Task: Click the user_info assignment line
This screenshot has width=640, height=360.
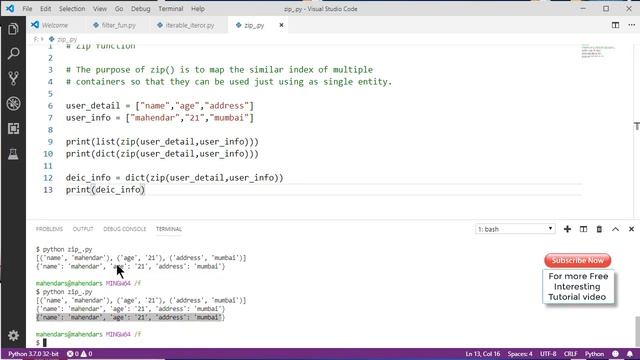Action: click(x=160, y=118)
